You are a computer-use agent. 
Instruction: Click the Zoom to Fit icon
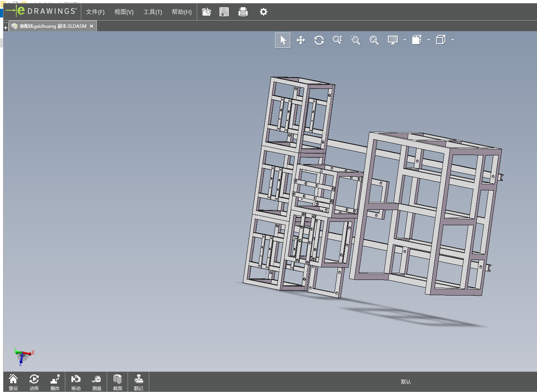click(374, 40)
